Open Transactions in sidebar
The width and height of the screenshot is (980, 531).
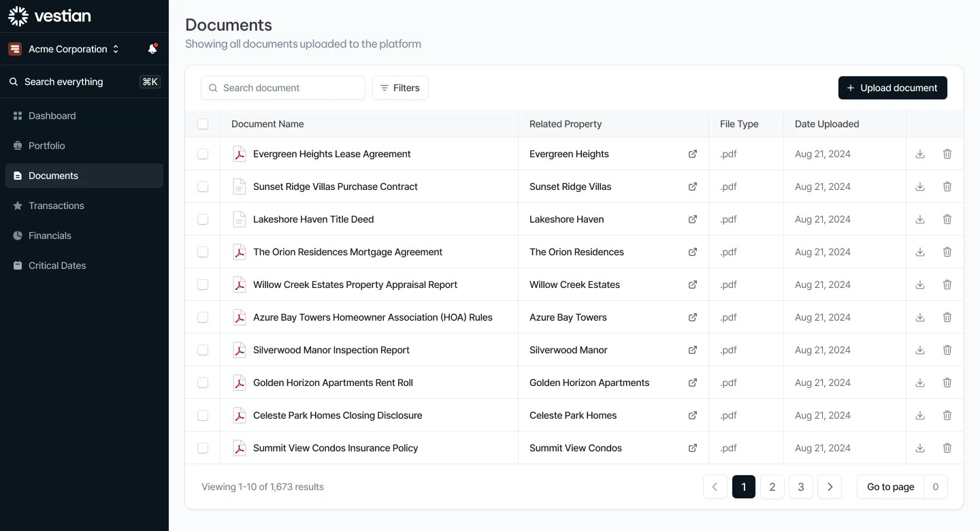click(84, 206)
